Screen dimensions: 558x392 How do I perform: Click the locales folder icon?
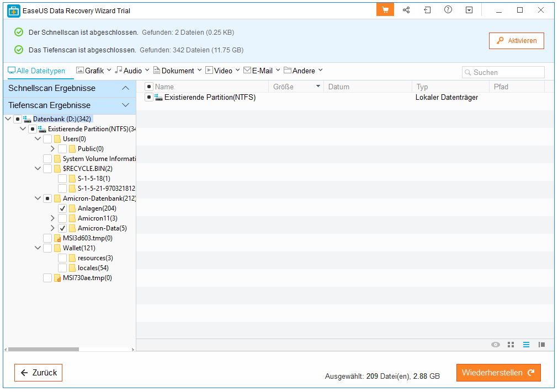tap(72, 269)
